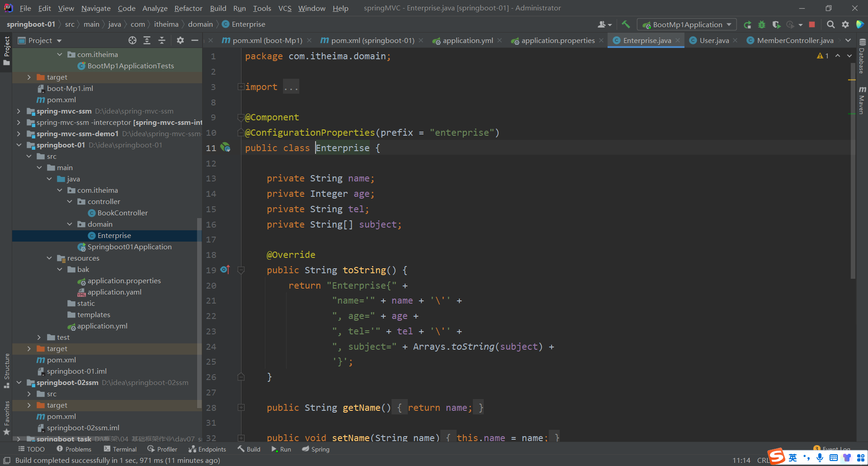
Task: Click the editor vertical scrollbar
Action: click(x=853, y=172)
